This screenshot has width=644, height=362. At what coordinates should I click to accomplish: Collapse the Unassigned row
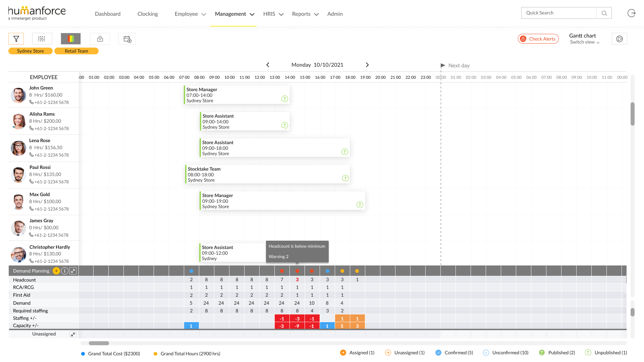coord(73,334)
